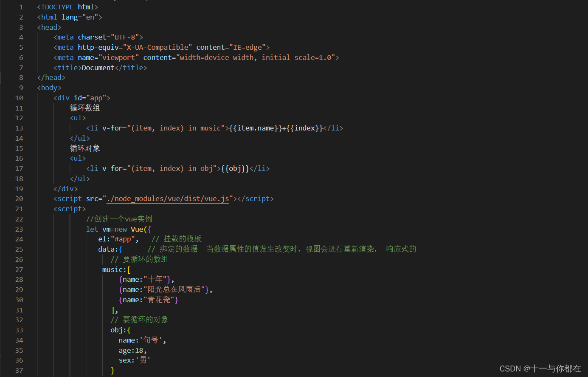Click the text 循环数组
The height and width of the screenshot is (377, 588).
tap(85, 108)
